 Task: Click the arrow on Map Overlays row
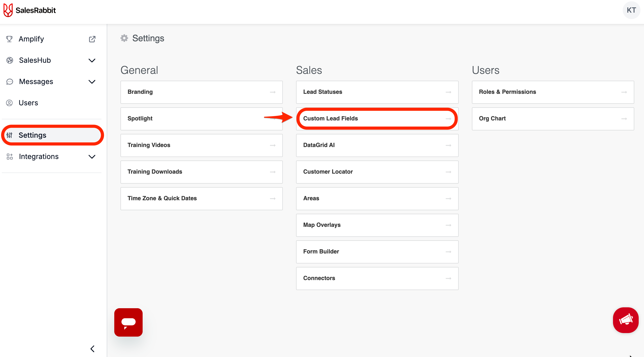click(448, 225)
